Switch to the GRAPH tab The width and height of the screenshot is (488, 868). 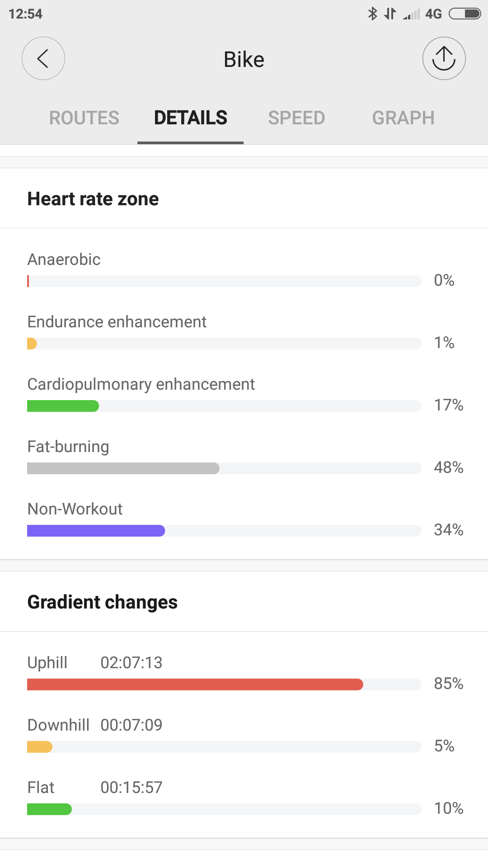(x=403, y=118)
